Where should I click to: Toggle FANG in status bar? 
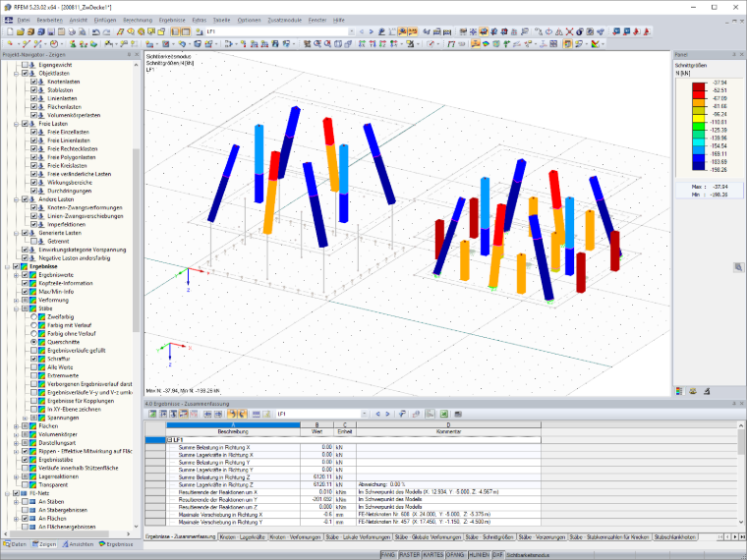click(388, 555)
